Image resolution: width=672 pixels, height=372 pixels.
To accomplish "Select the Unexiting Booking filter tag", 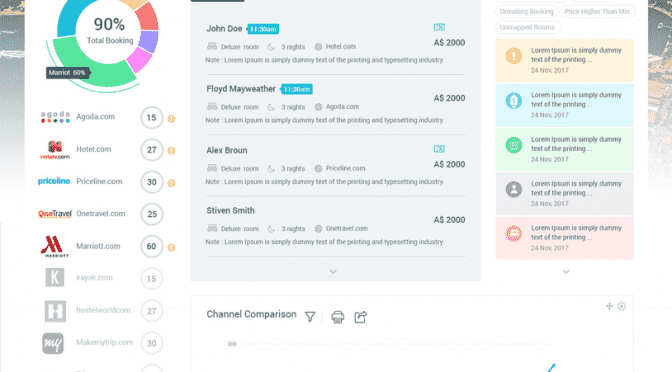I will pyautogui.click(x=527, y=12).
